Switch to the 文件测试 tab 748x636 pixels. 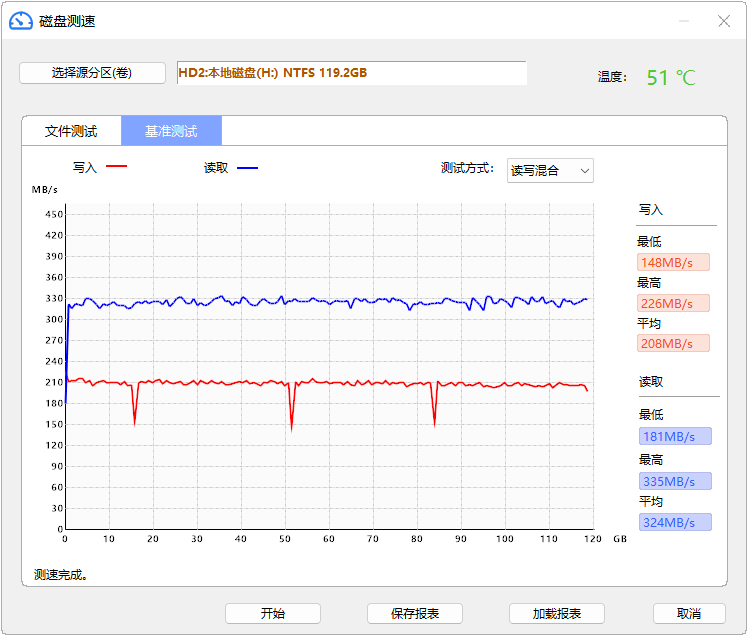[71, 131]
